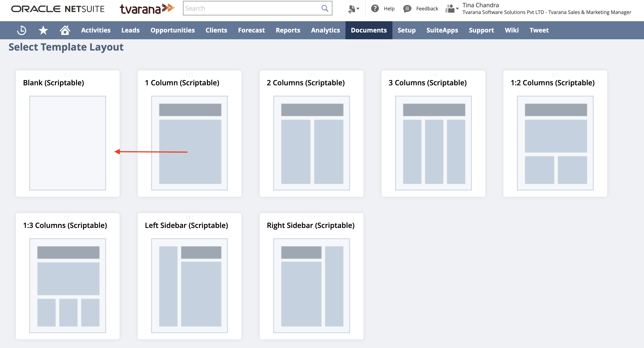Open the Clients menu
Viewport: 644px width, 348px height.
(216, 30)
